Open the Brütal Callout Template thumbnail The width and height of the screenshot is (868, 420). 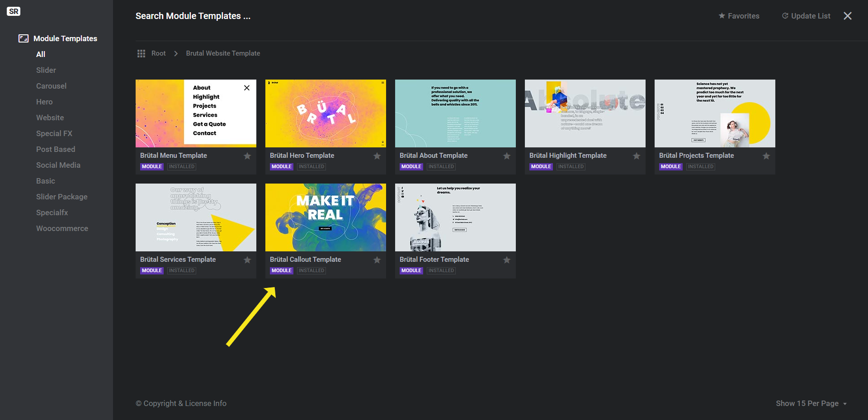point(325,217)
